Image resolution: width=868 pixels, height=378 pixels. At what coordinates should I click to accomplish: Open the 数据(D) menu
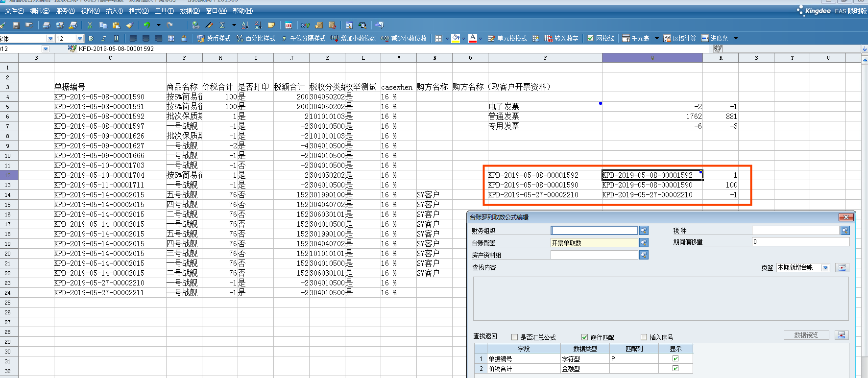coord(190,11)
